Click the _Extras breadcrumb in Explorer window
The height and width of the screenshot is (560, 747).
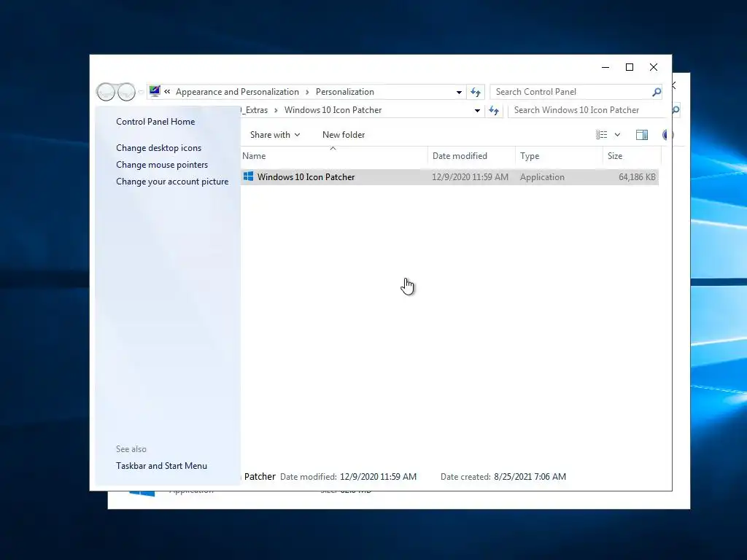click(255, 110)
